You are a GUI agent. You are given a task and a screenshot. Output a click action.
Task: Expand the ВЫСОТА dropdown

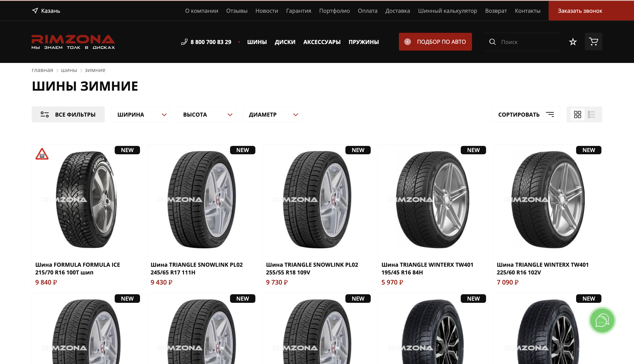[206, 114]
